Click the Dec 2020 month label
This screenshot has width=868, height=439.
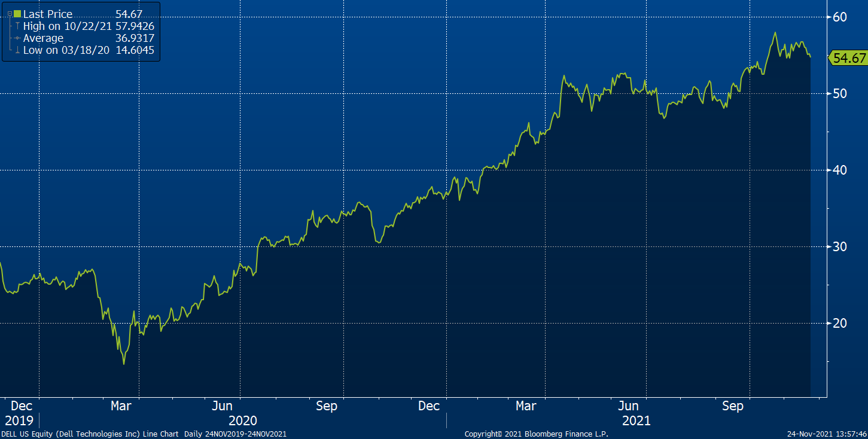(x=429, y=406)
